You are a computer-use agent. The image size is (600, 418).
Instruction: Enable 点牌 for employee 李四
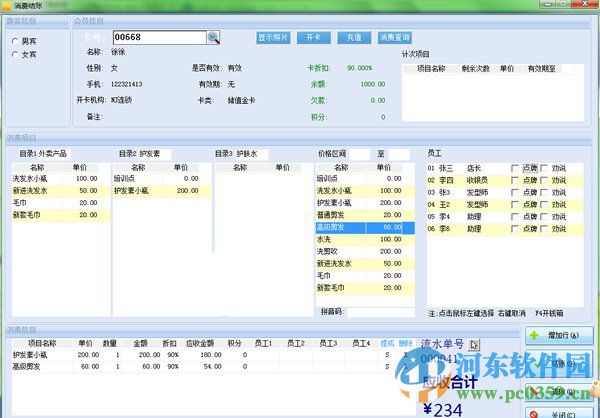[x=515, y=180]
